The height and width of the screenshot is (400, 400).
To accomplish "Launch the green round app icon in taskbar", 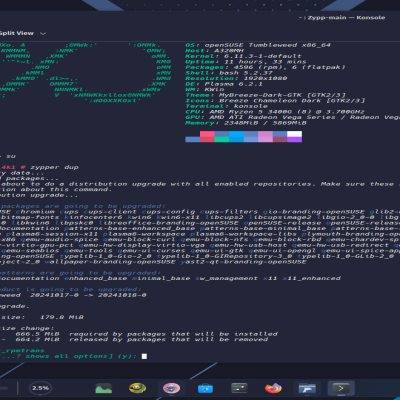I will pyautogui.click(x=137, y=388).
